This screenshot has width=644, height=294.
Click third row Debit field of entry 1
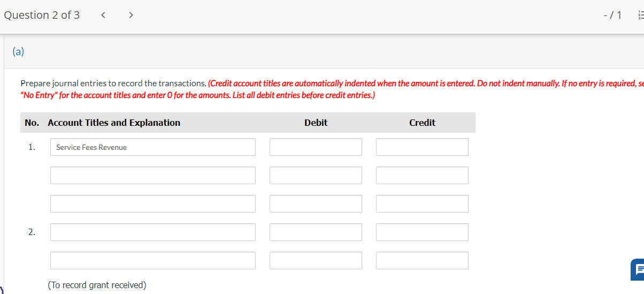316,204
